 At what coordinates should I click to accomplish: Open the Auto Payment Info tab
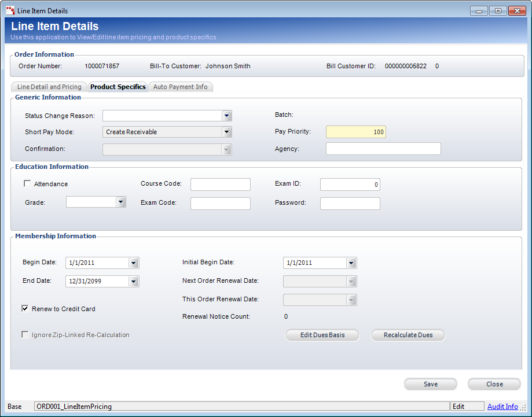[x=180, y=87]
